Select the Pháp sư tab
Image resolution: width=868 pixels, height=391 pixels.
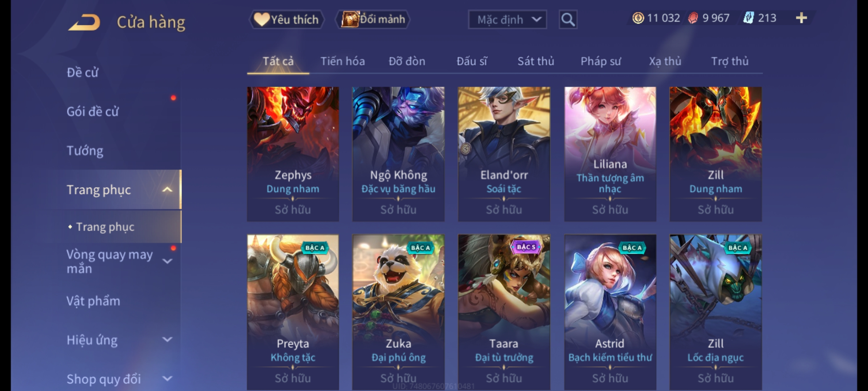tap(600, 61)
